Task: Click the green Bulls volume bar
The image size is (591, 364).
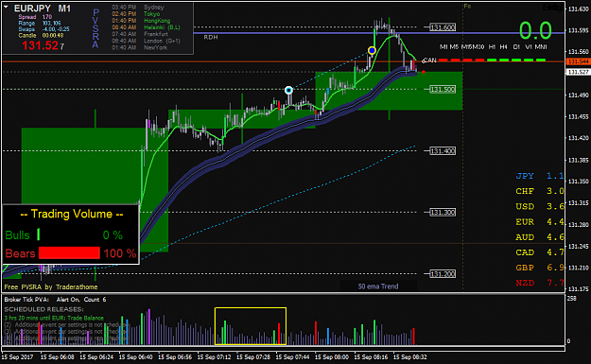Action: [x=39, y=234]
